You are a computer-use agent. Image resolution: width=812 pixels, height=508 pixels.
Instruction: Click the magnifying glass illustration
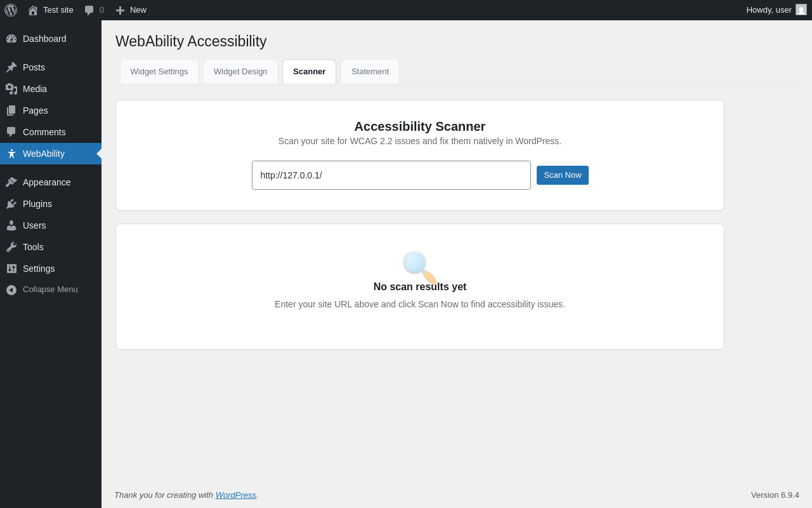[x=420, y=267]
